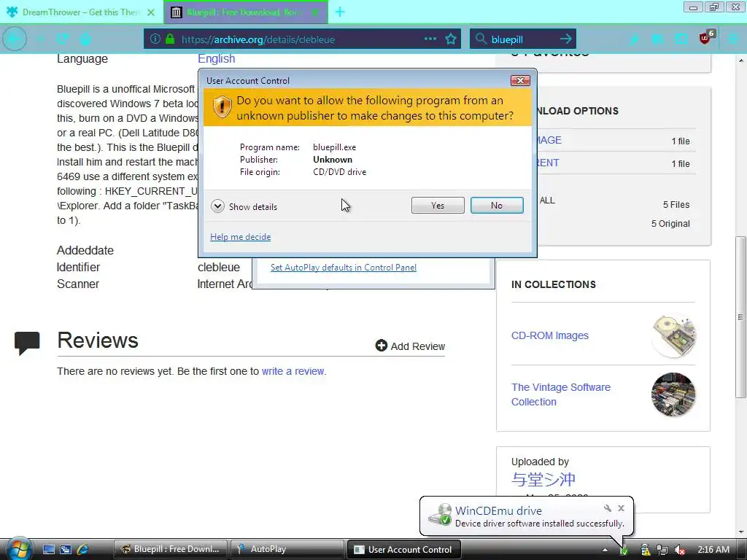Click the device installation tray icon
The image size is (747, 560).
[623, 550]
